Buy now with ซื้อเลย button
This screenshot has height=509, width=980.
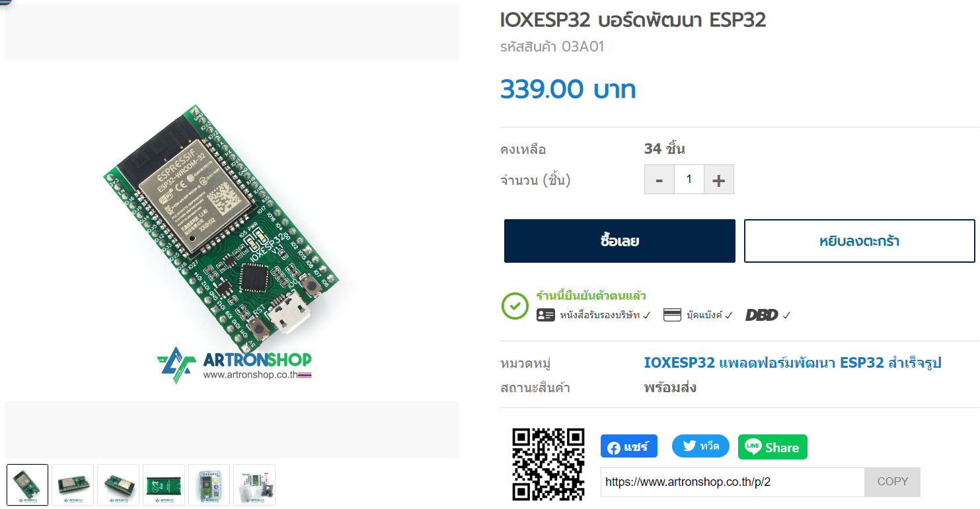point(620,241)
